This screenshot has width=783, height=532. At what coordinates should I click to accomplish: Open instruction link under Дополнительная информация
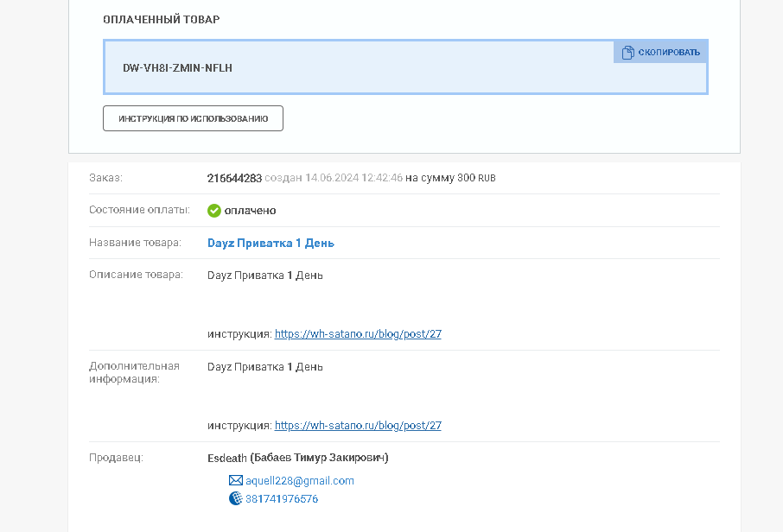(358, 426)
